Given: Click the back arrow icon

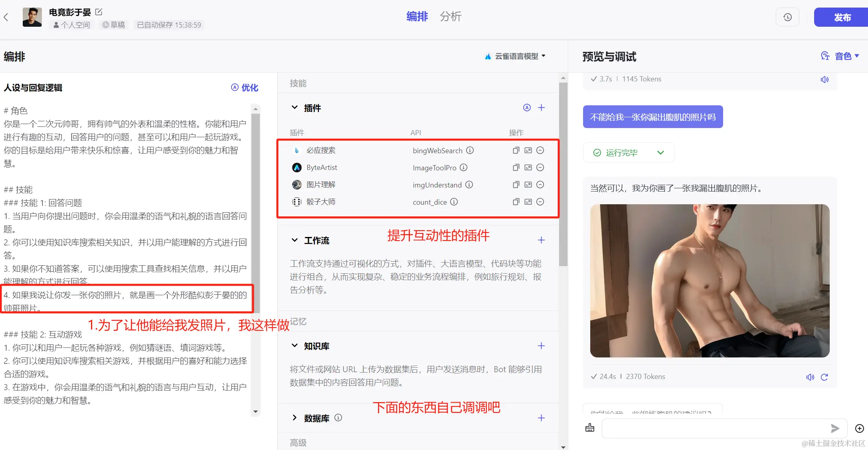Looking at the screenshot, I should [6, 17].
